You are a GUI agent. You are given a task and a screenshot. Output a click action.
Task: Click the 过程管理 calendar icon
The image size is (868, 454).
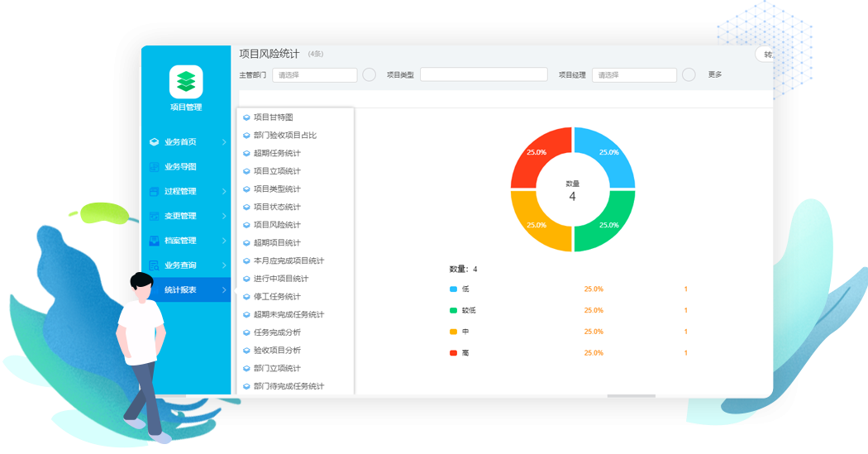154,192
